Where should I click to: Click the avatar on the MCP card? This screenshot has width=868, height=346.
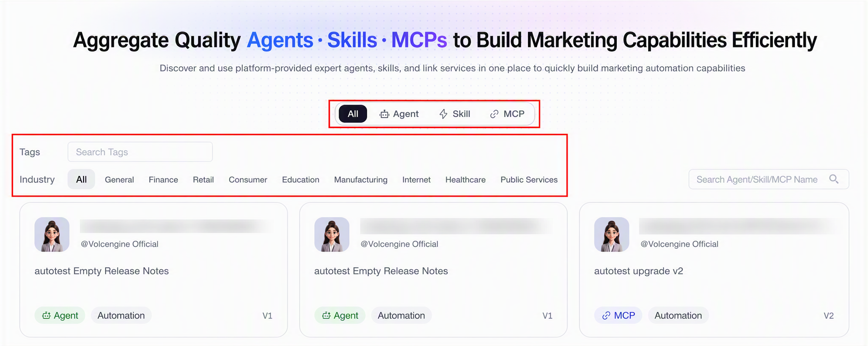[612, 234]
